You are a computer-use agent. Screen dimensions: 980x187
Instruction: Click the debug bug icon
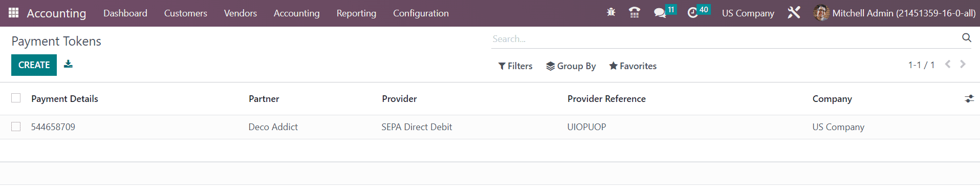coord(611,13)
